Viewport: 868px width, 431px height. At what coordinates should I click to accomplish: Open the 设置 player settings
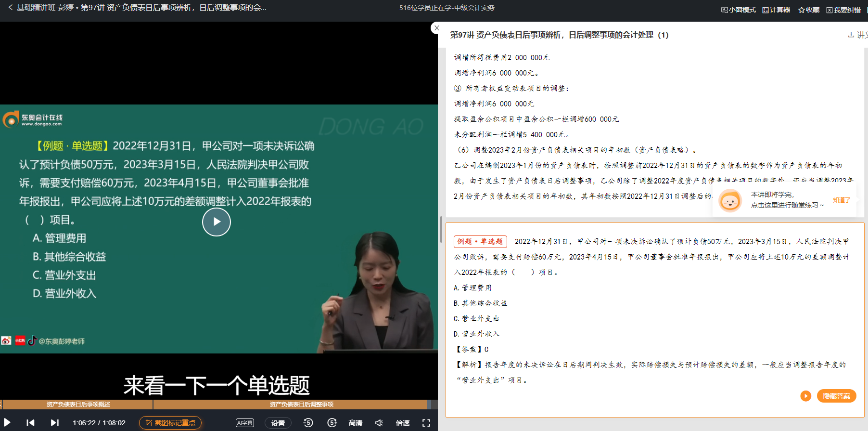point(278,423)
